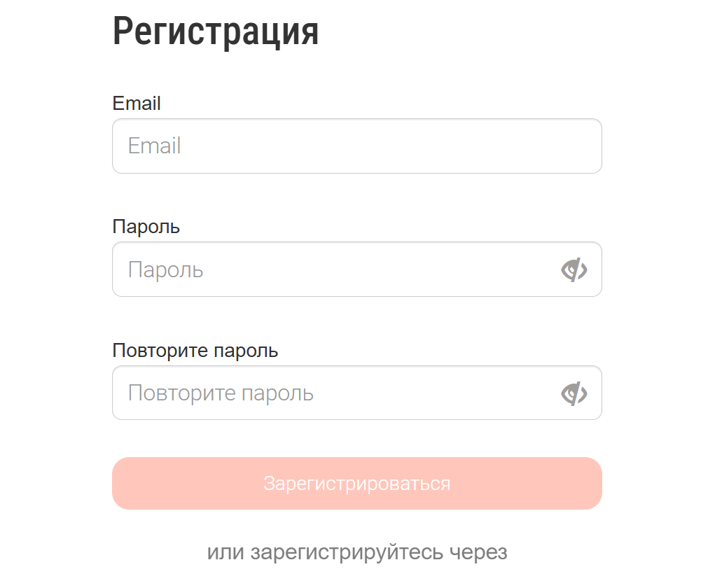
Task: Toggle visibility in Повторите пароль field
Action: point(574,393)
